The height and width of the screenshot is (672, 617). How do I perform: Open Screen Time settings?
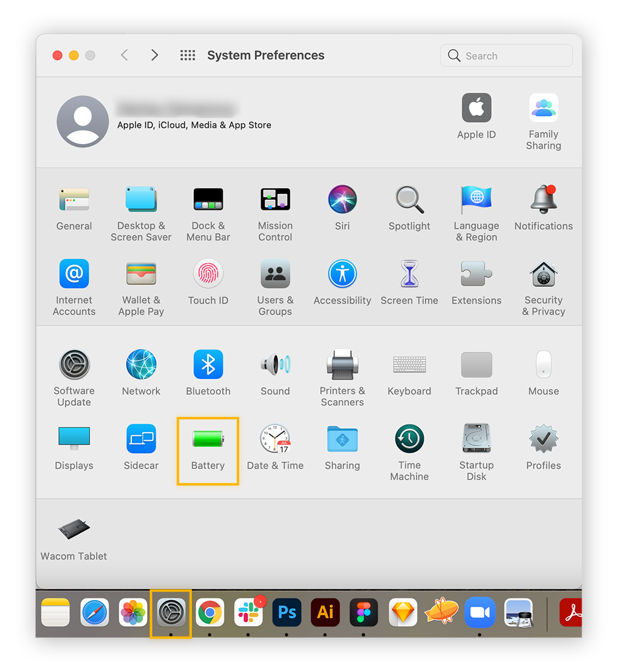point(409,273)
